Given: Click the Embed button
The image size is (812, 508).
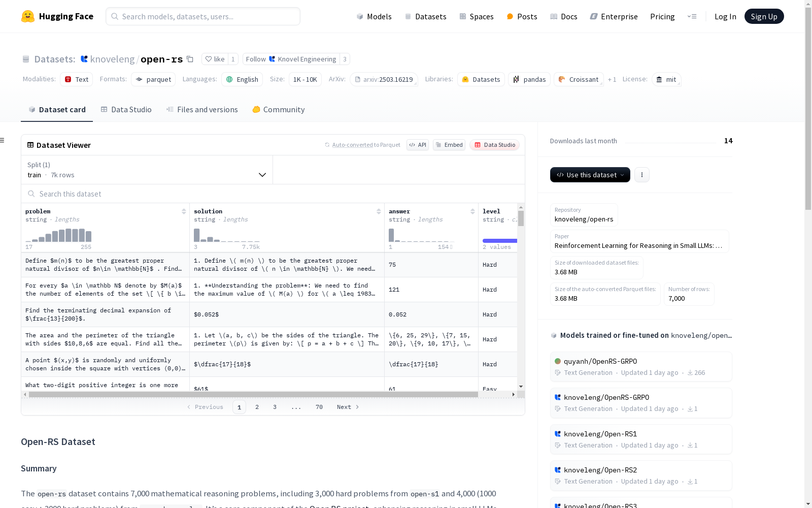Looking at the screenshot, I should pos(449,145).
